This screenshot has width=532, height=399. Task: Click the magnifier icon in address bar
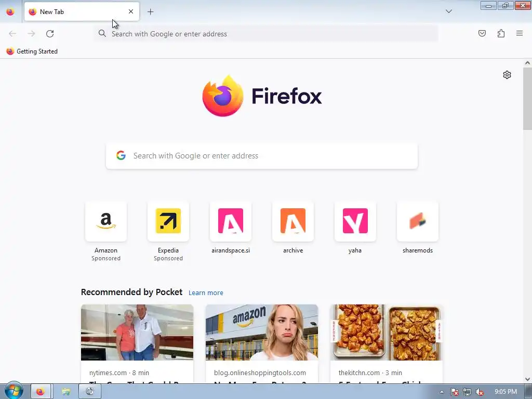pyautogui.click(x=102, y=33)
